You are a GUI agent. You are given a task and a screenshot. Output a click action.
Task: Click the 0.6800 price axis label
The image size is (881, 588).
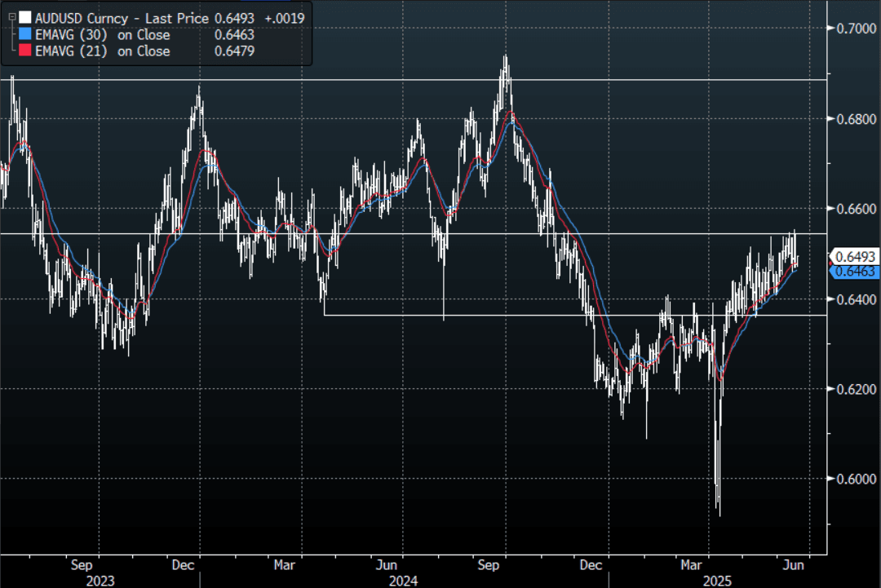click(x=853, y=119)
